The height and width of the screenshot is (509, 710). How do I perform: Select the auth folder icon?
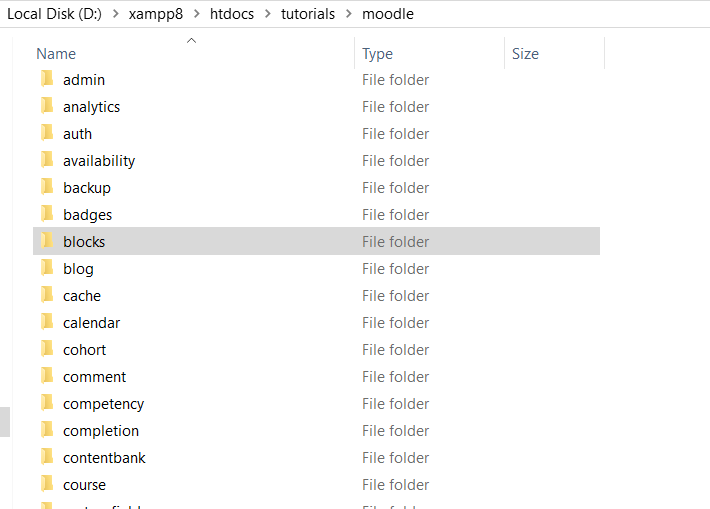point(47,133)
